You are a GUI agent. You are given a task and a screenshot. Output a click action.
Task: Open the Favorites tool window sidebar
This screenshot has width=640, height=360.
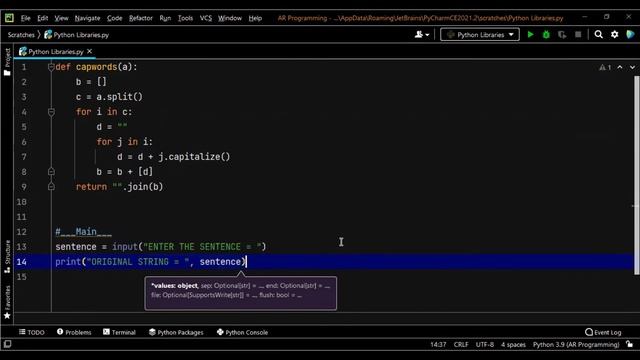click(7, 302)
